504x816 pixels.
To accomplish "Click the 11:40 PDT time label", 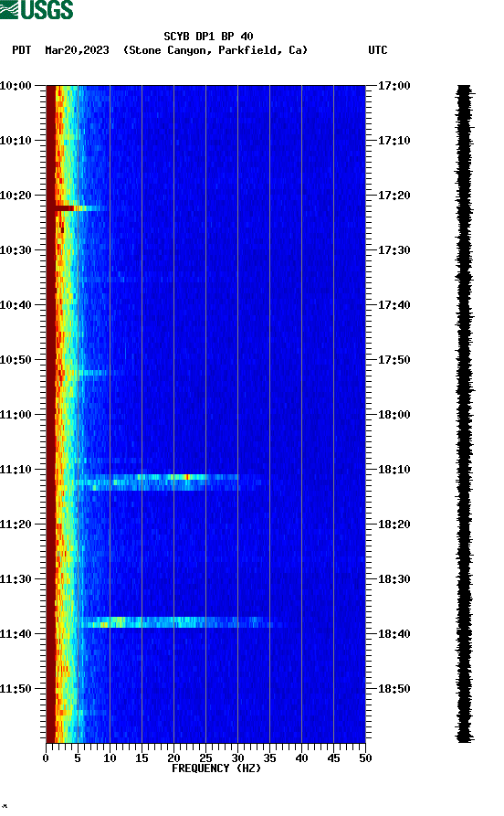I will tap(16, 634).
